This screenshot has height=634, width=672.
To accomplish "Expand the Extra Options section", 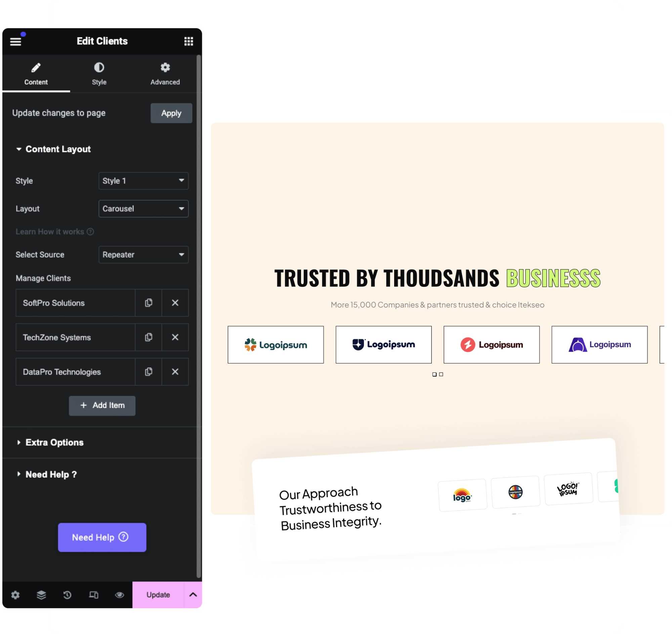I will (54, 442).
